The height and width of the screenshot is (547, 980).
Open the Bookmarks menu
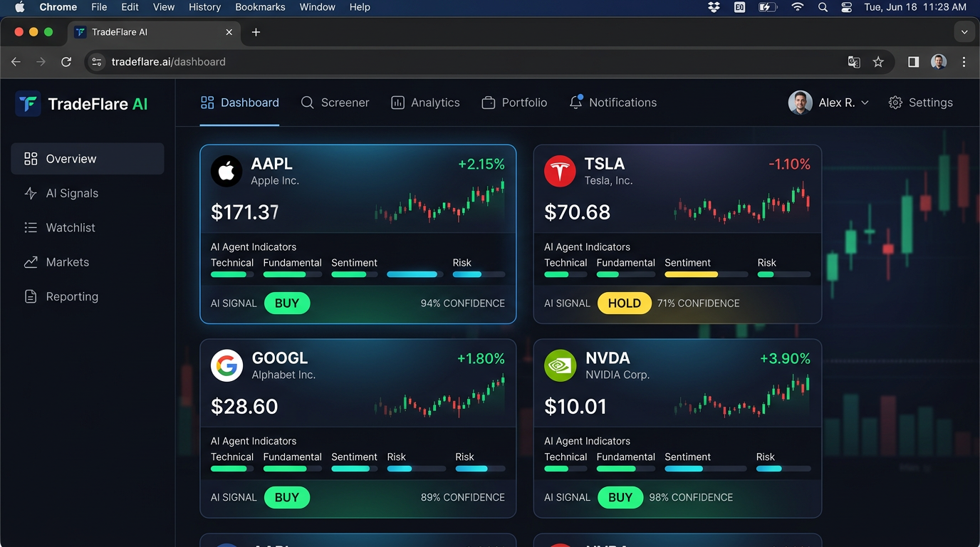point(260,7)
